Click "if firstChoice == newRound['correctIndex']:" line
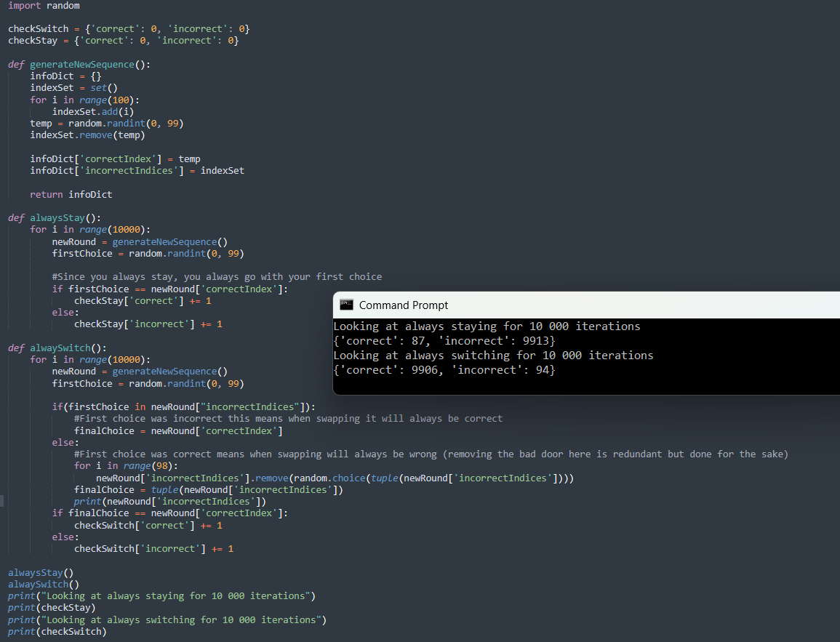The image size is (840, 642). tap(170, 289)
